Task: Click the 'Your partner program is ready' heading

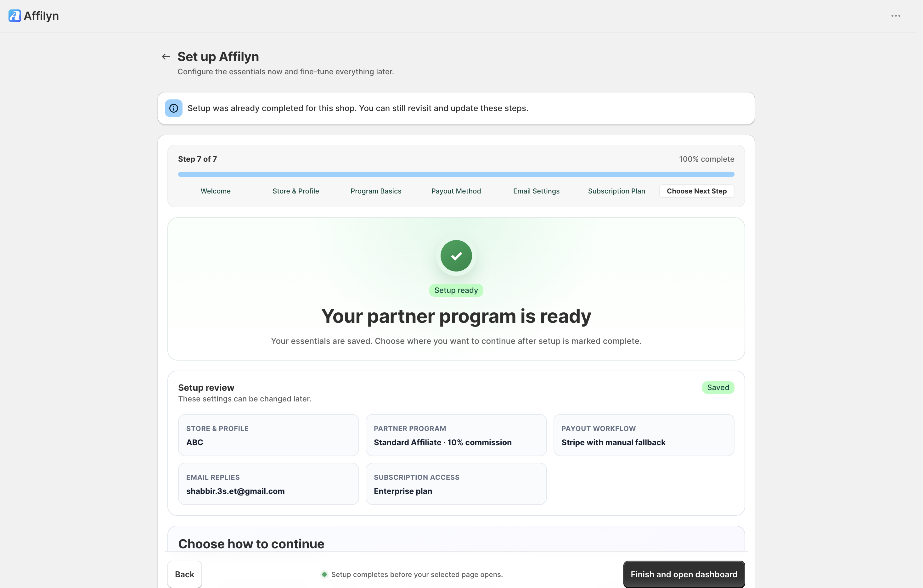Action: click(456, 316)
